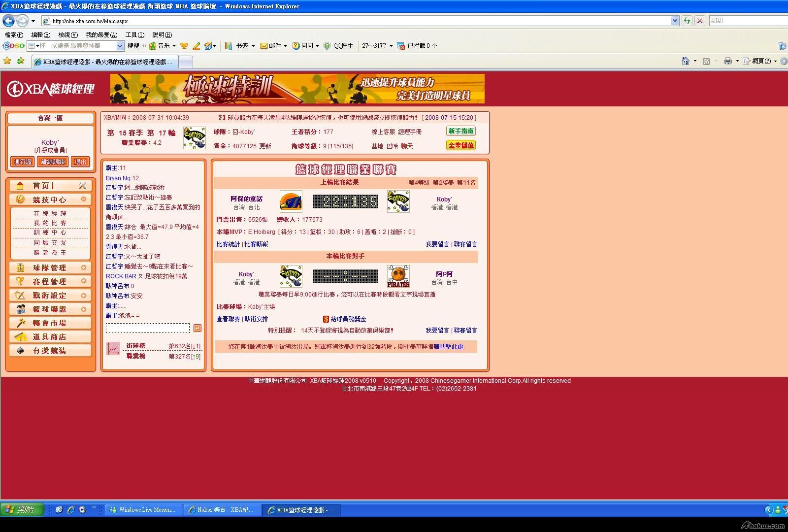Click the XBA籃球經理 logo

pos(51,89)
